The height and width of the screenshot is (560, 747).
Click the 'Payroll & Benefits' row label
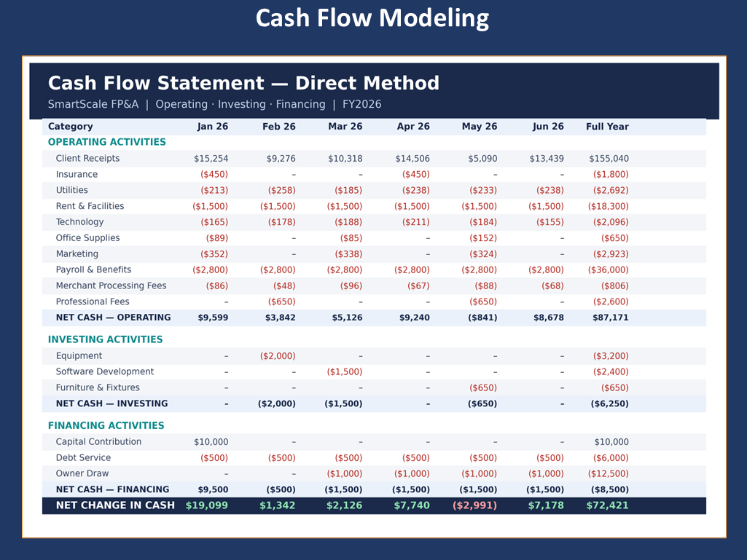[93, 269]
